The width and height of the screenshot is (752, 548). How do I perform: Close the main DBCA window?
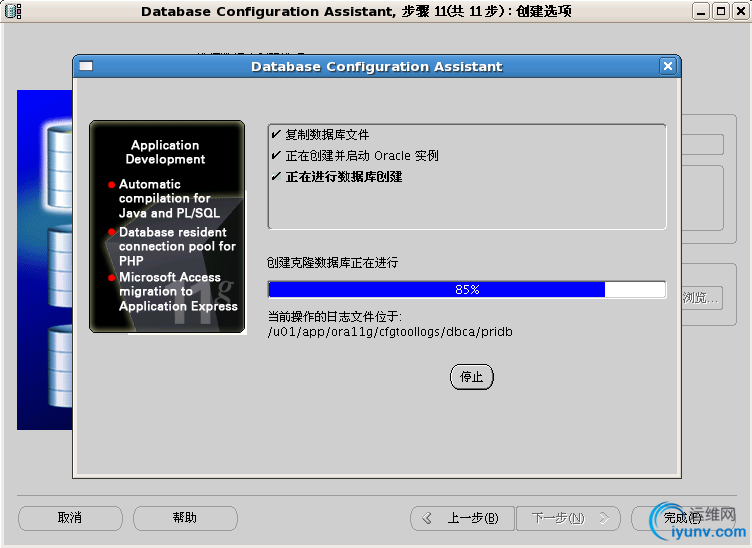coord(740,11)
